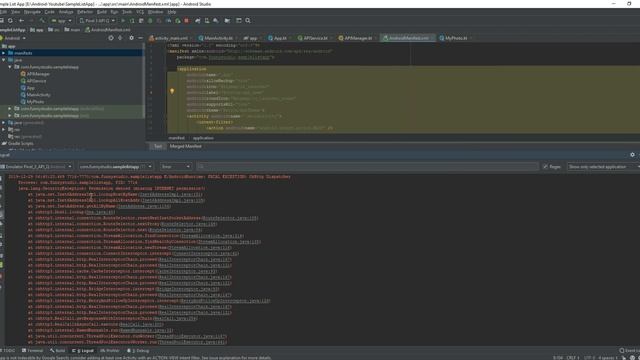Click the Collapse All project tree icon

tap(120, 38)
